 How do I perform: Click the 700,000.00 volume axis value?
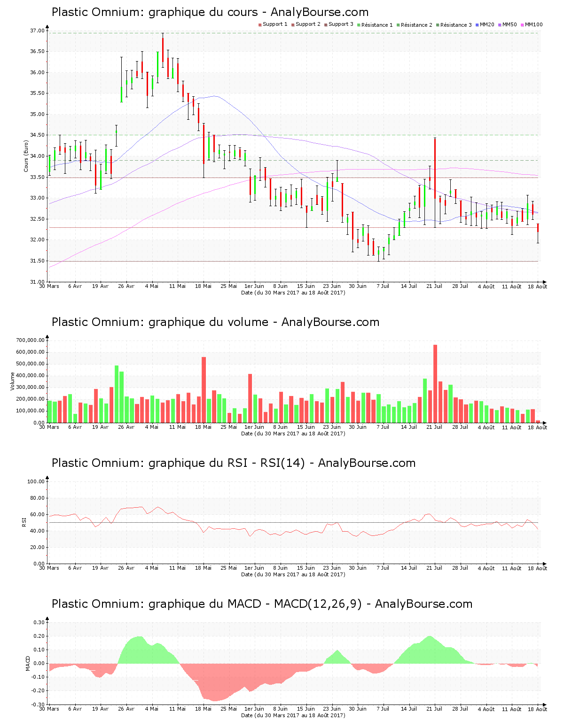click(30, 340)
